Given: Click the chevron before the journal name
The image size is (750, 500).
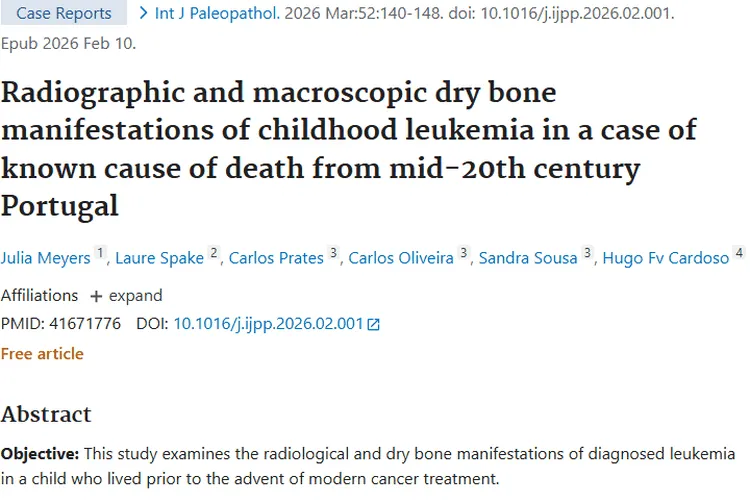Looking at the screenshot, I should click(x=144, y=14).
